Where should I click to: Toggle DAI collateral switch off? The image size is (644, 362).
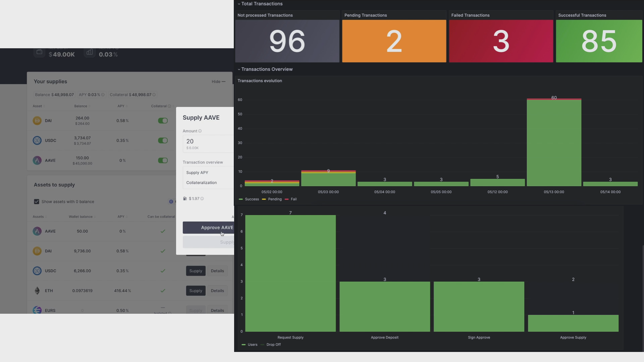tap(163, 121)
